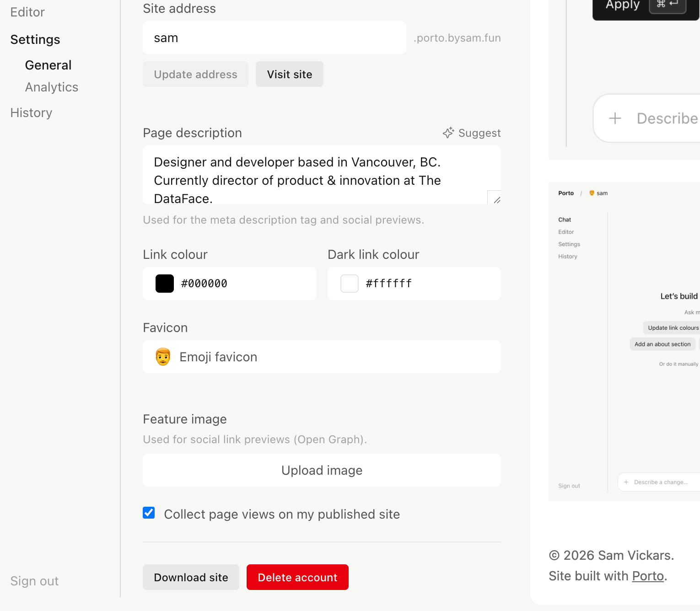Viewport: 700px width, 611px height.
Task: Click the small plus icon in thumbnail
Action: point(626,482)
